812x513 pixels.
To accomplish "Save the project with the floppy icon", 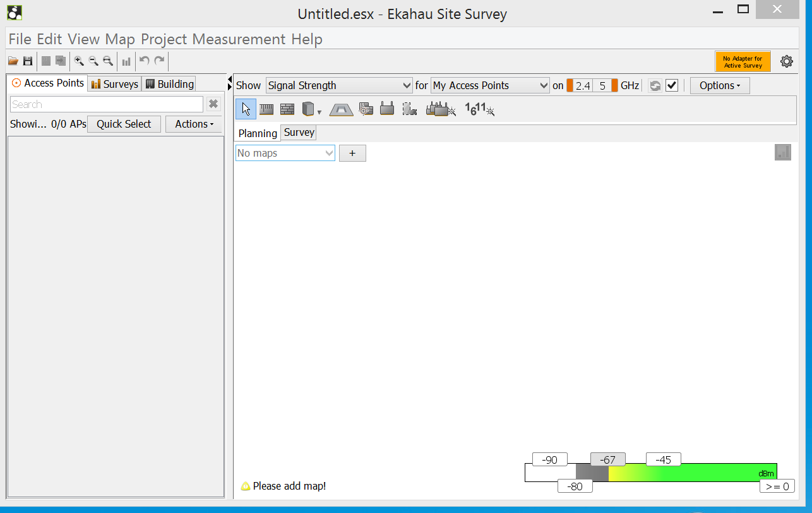I will pyautogui.click(x=28, y=61).
